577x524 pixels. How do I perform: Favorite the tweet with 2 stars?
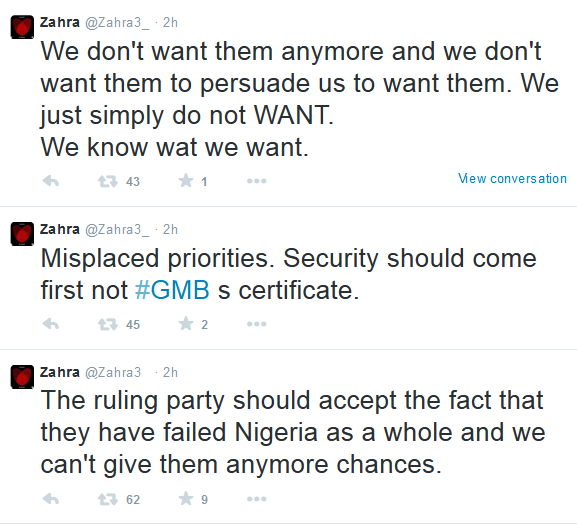point(186,323)
